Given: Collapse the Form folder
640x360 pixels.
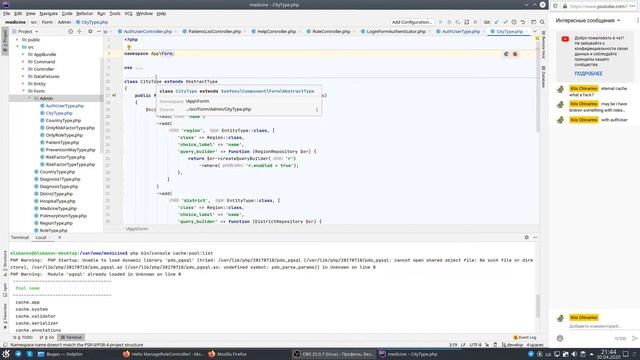Looking at the screenshot, I should (23, 91).
